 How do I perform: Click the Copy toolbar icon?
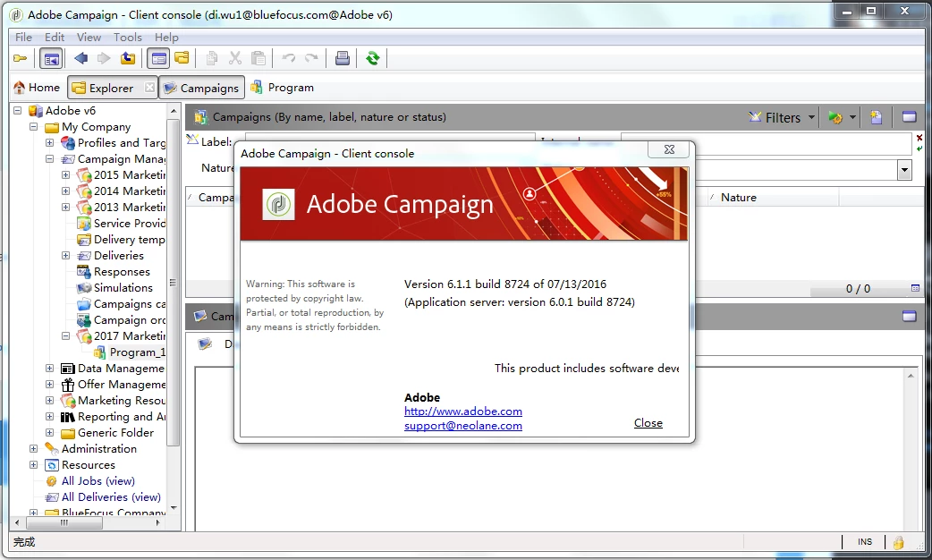pyautogui.click(x=212, y=57)
